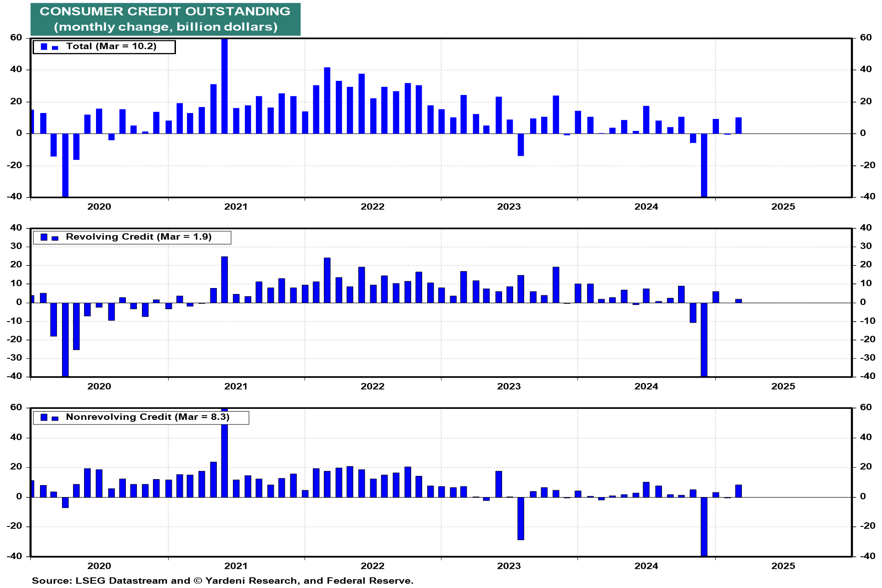Click the Consumer Credit Outstanding title banner

pyautogui.click(x=165, y=19)
